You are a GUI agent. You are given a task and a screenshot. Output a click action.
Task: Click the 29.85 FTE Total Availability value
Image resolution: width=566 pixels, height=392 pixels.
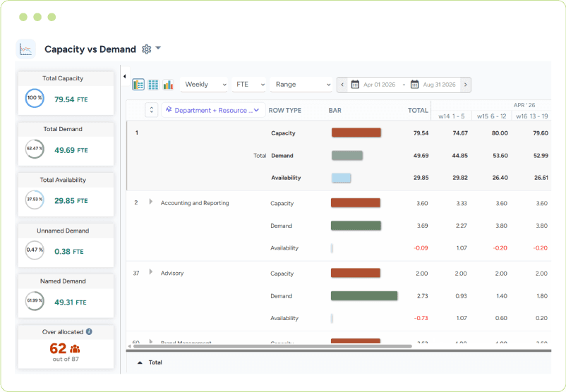pos(71,201)
